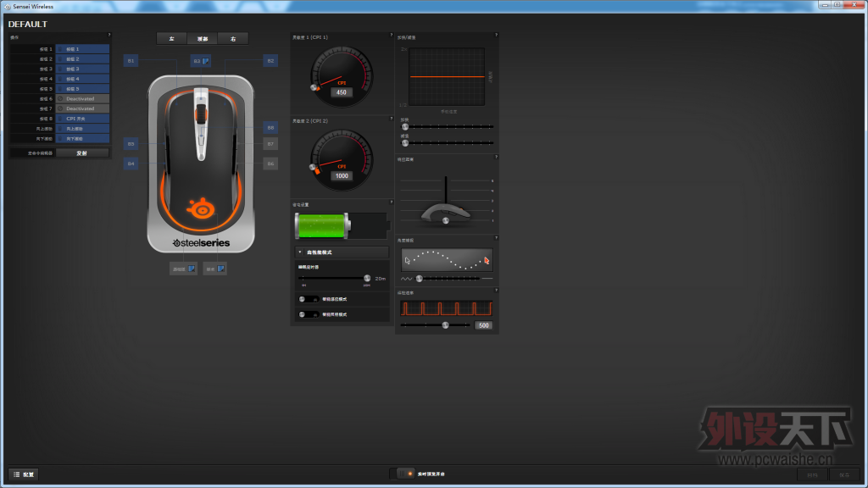Click the polling rate slider handle
Image resolution: width=868 pixels, height=488 pixels.
446,325
